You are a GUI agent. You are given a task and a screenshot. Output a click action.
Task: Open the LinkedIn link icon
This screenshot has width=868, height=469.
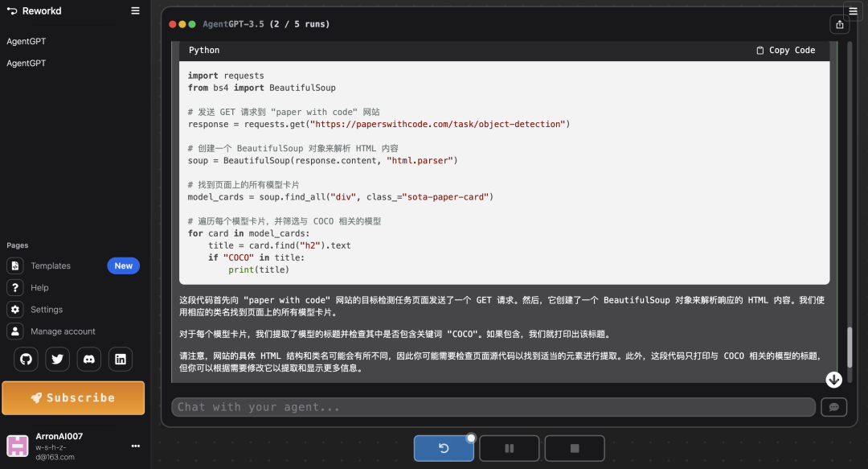[120, 360]
